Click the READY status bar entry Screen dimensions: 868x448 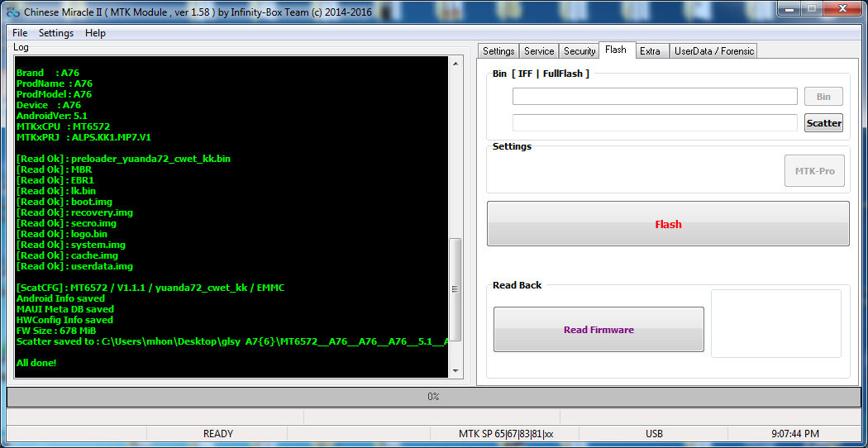coord(217,434)
